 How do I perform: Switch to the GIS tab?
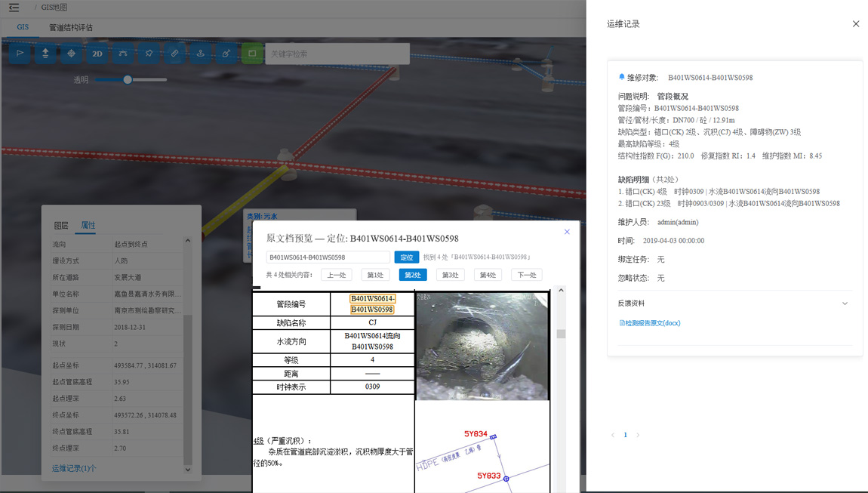[x=23, y=27]
